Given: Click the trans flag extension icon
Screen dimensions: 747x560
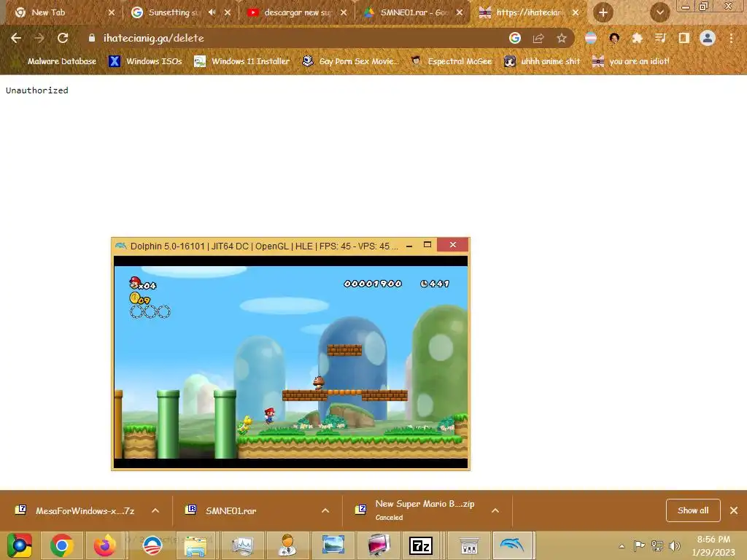Looking at the screenshot, I should click(x=591, y=38).
